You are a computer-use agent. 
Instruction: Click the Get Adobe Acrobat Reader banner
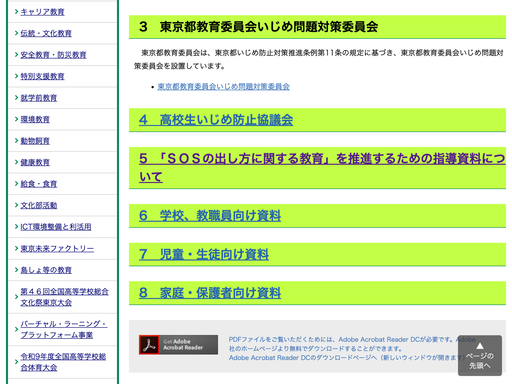click(x=178, y=345)
